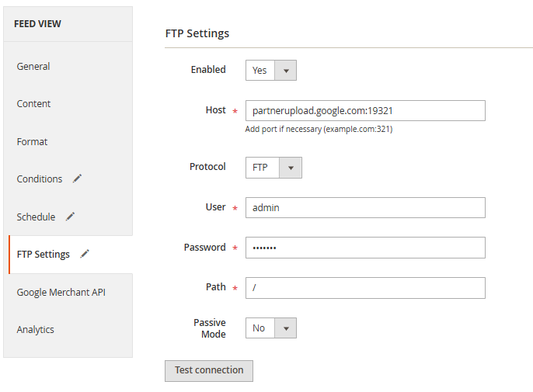Select the Google Merchant API tab
The width and height of the screenshot is (533, 392).
(61, 292)
